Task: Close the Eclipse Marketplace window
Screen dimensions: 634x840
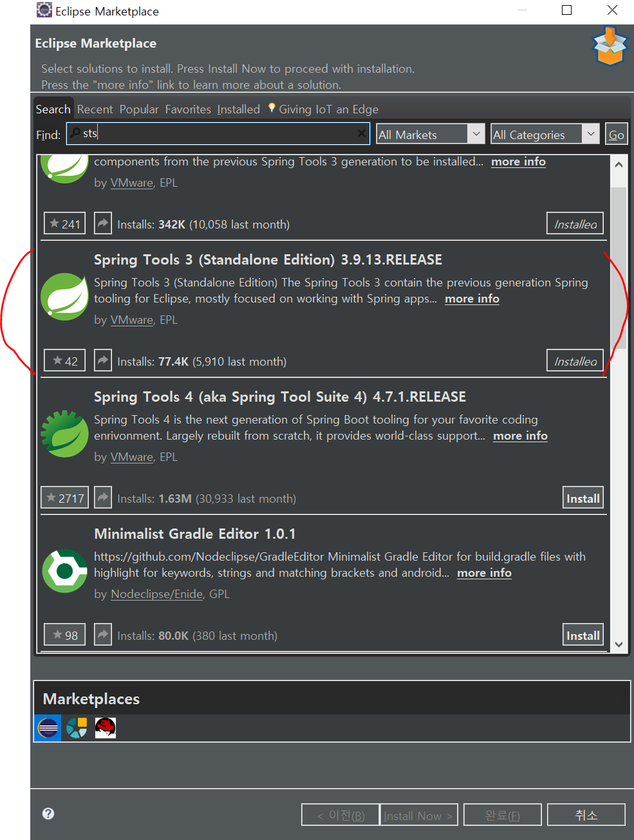Action: pyautogui.click(x=612, y=10)
